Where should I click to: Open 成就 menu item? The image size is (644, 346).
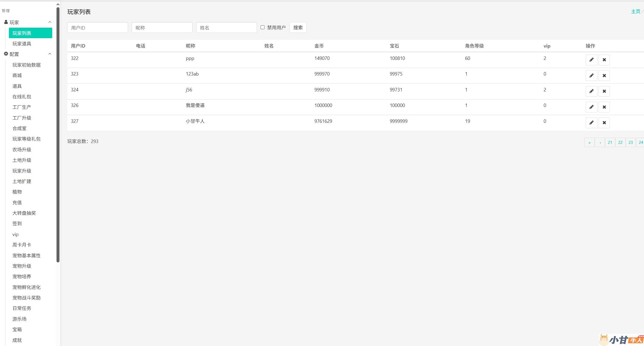17,340
